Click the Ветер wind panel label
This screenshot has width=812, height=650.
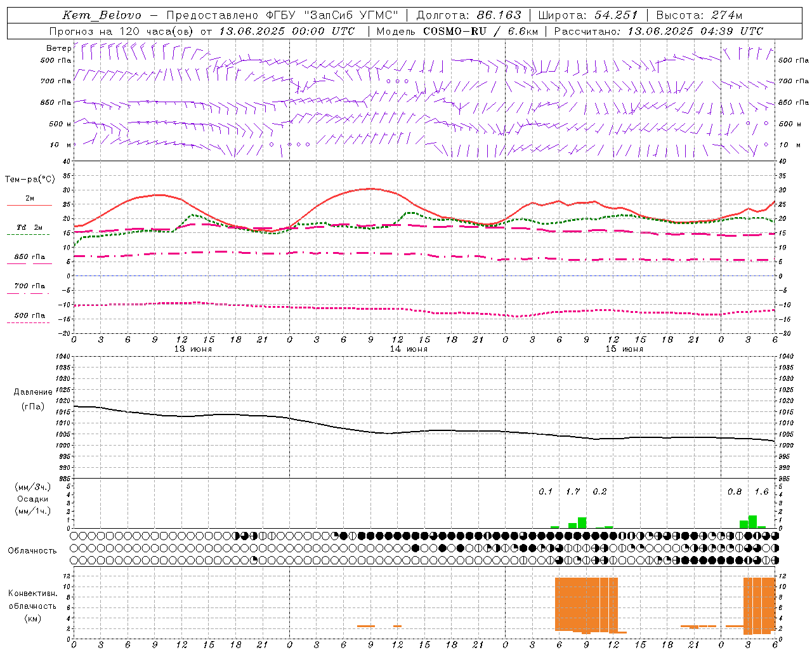click(58, 48)
